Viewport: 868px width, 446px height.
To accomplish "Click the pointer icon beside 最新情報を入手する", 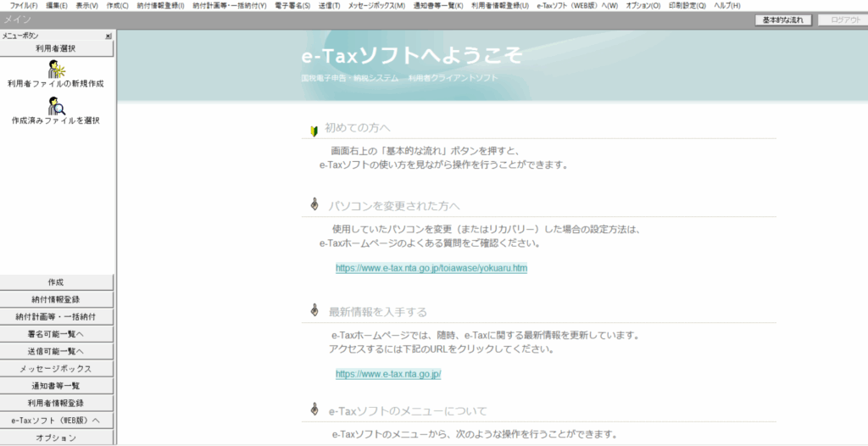I will 314,309.
